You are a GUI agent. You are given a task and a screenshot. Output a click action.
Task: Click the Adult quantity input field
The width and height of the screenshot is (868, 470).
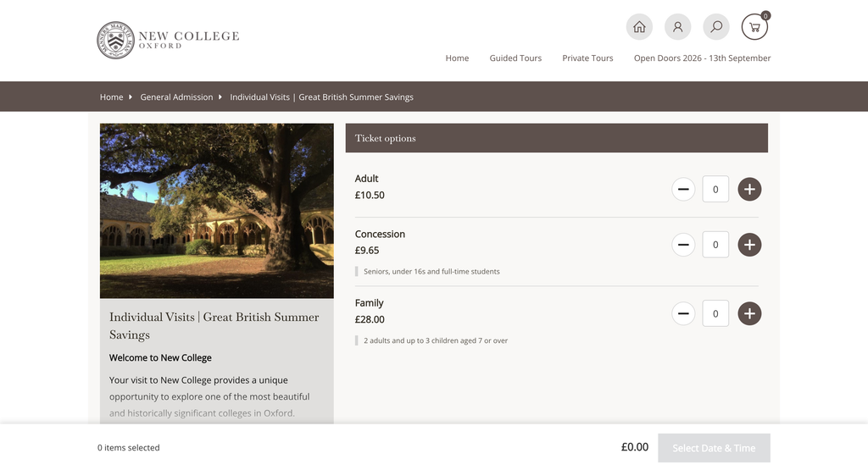tap(715, 189)
